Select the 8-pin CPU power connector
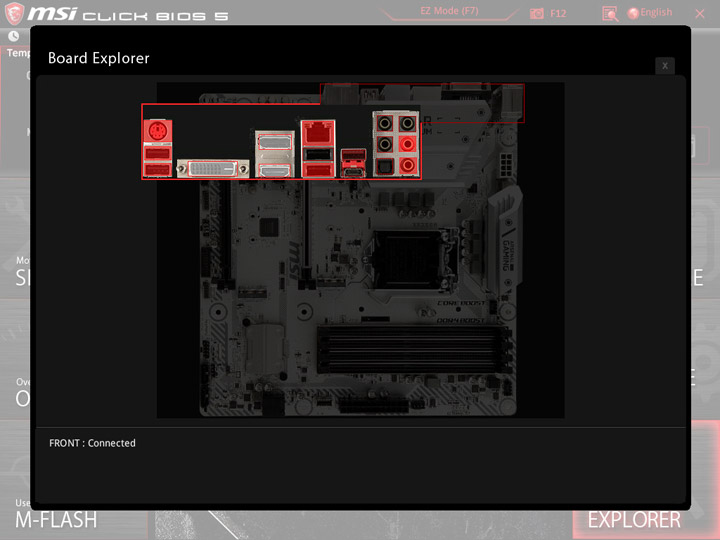 point(506,167)
